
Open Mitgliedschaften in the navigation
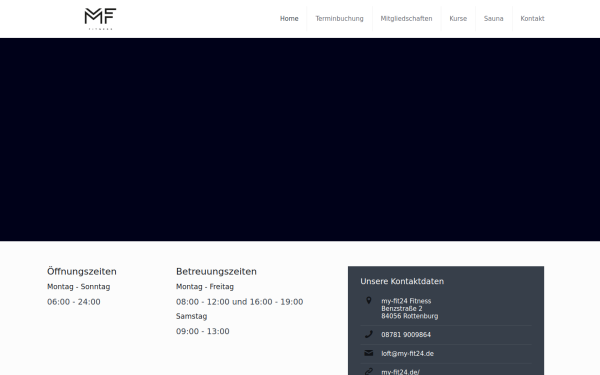pyautogui.click(x=406, y=19)
